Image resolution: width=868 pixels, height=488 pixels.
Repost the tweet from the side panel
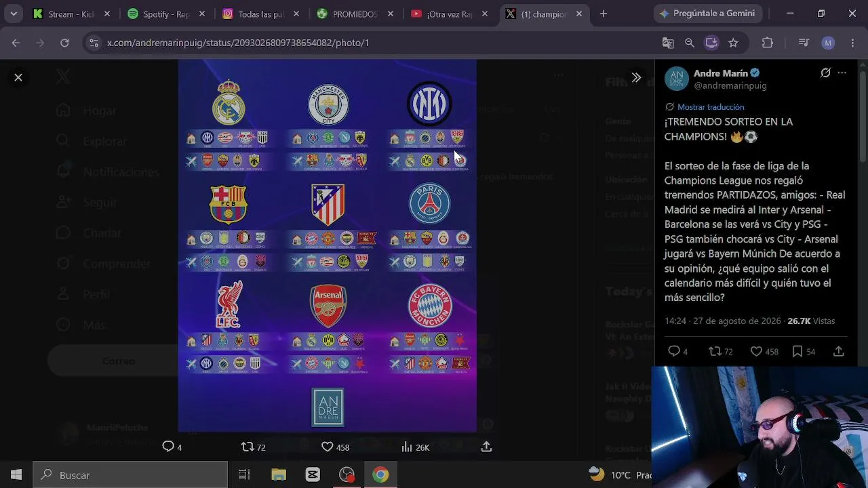715,351
